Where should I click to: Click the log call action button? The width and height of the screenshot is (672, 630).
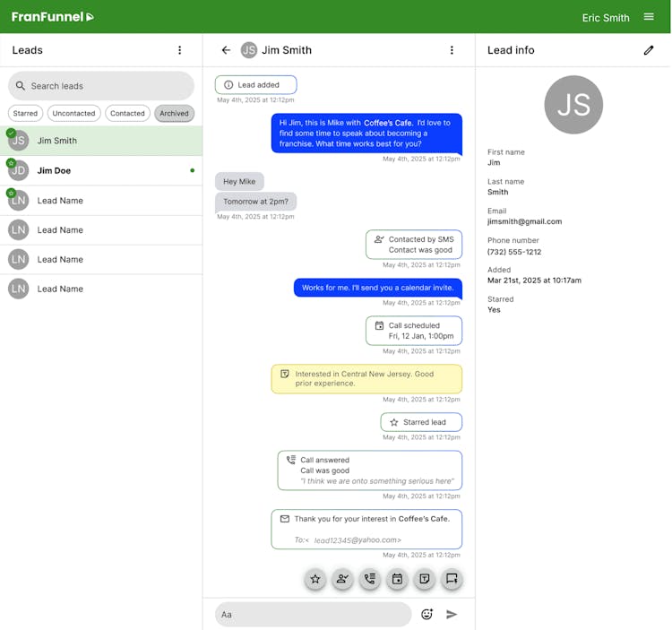tap(370, 579)
